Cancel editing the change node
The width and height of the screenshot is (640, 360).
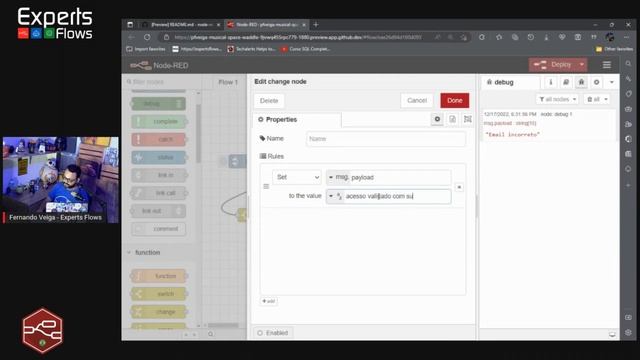417,100
